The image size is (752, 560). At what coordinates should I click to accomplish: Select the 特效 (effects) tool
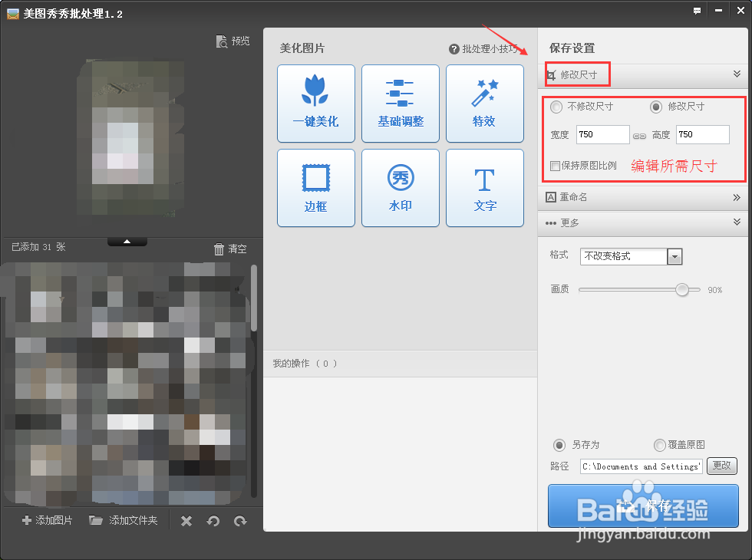pyautogui.click(x=484, y=104)
